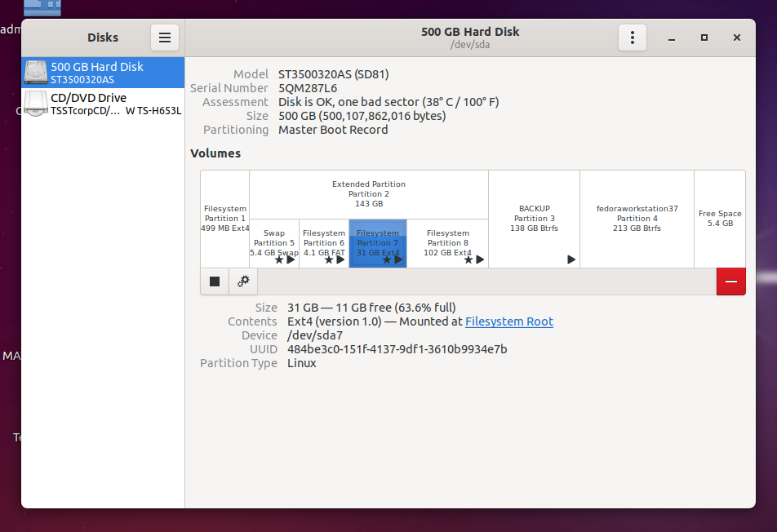Select Filesystem Partition 7 31 GB Ext4

pos(378,243)
